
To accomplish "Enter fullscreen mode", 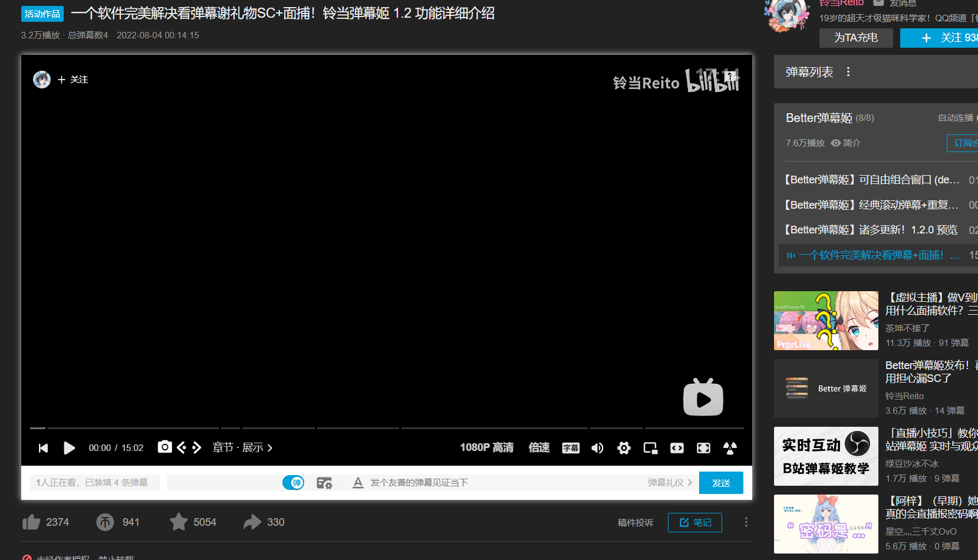I will [703, 448].
